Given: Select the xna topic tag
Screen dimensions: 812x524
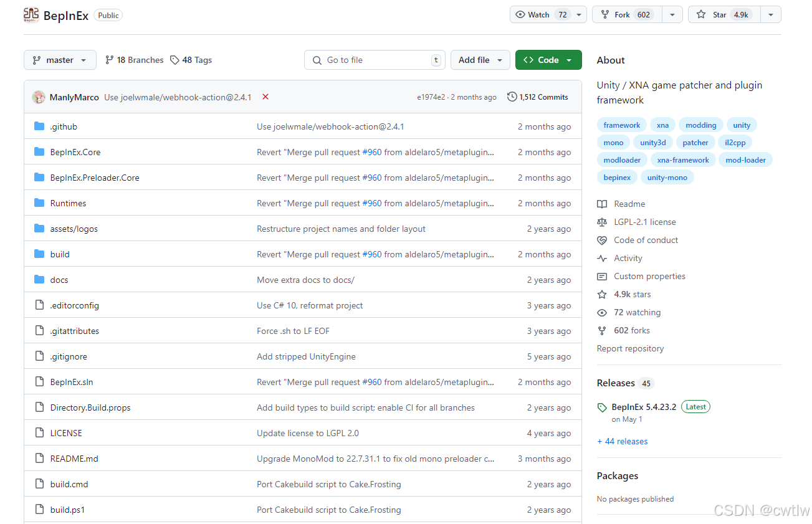Looking at the screenshot, I should 662,125.
